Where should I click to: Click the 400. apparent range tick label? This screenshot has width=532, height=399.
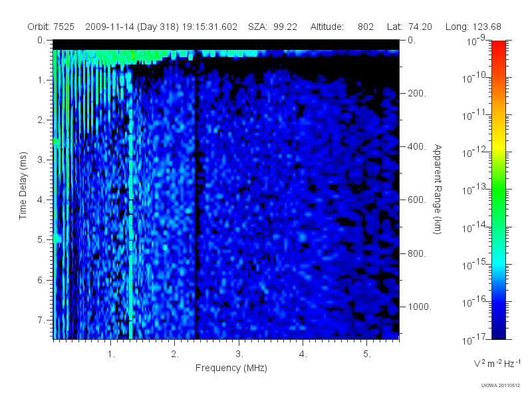tap(417, 146)
